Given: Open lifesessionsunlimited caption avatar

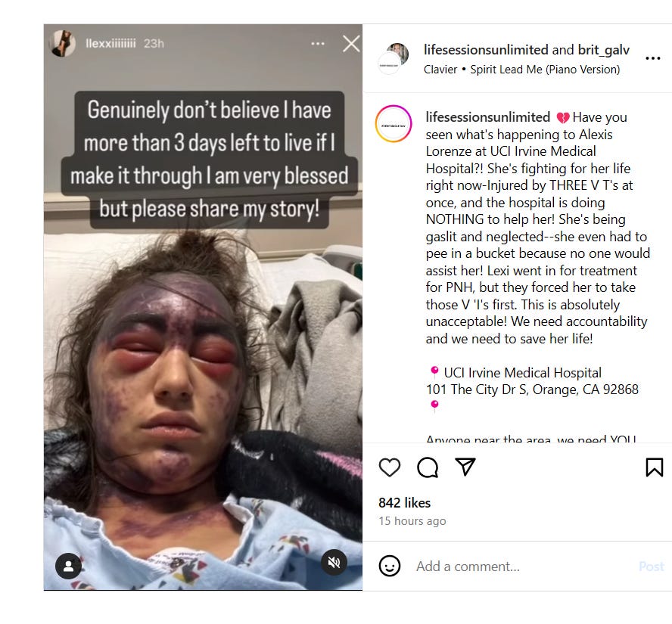Looking at the screenshot, I should (x=394, y=124).
